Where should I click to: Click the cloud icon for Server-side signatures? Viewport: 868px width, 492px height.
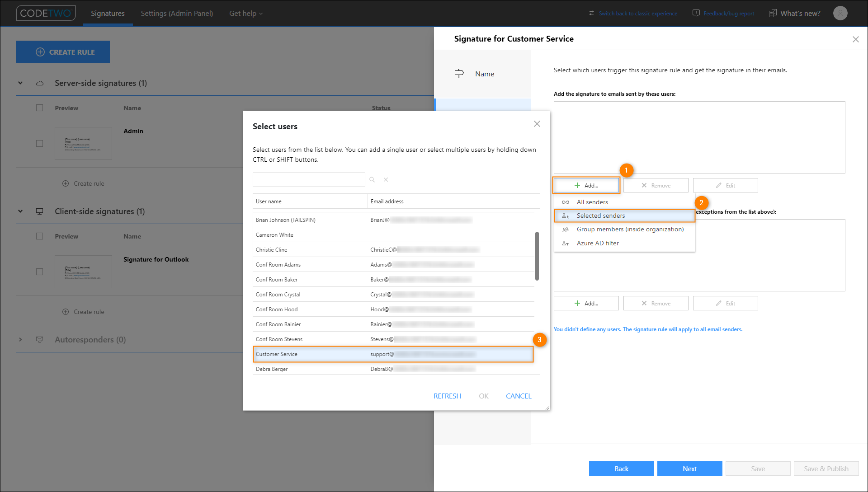coord(40,83)
